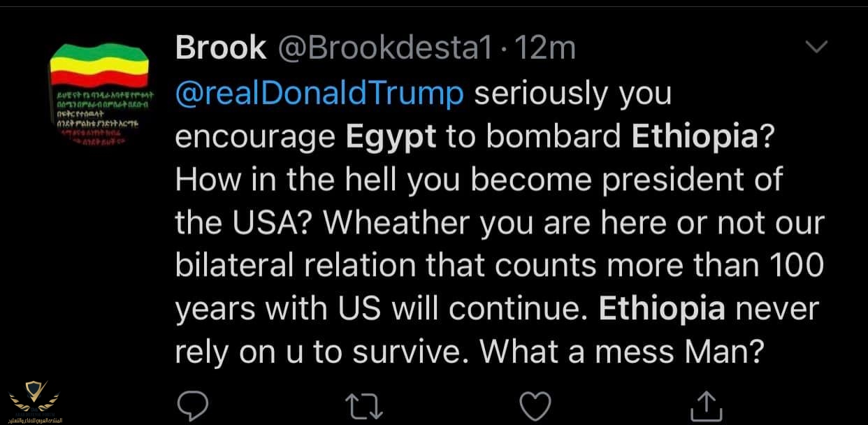This screenshot has height=425, width=868.
Task: Click the display name Brook
Action: pyautogui.click(x=220, y=48)
